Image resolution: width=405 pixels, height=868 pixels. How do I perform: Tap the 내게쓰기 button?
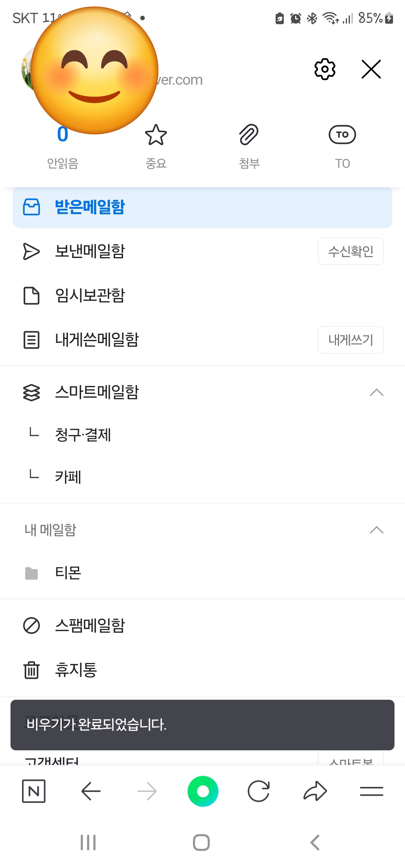[351, 340]
